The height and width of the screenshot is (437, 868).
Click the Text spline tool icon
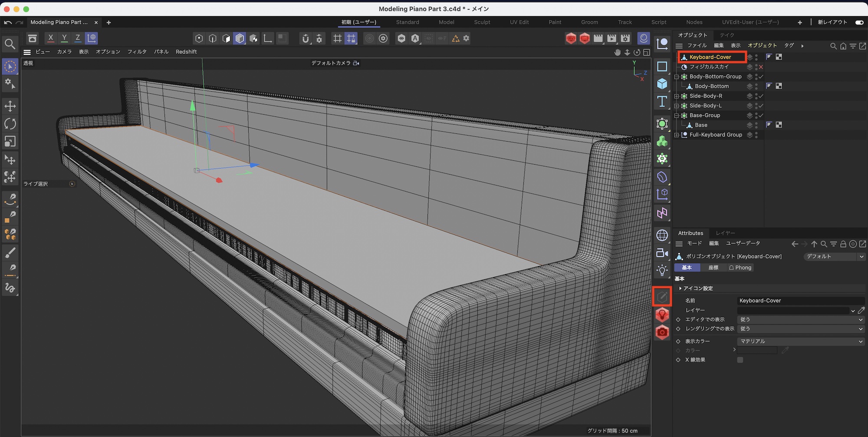pyautogui.click(x=662, y=102)
